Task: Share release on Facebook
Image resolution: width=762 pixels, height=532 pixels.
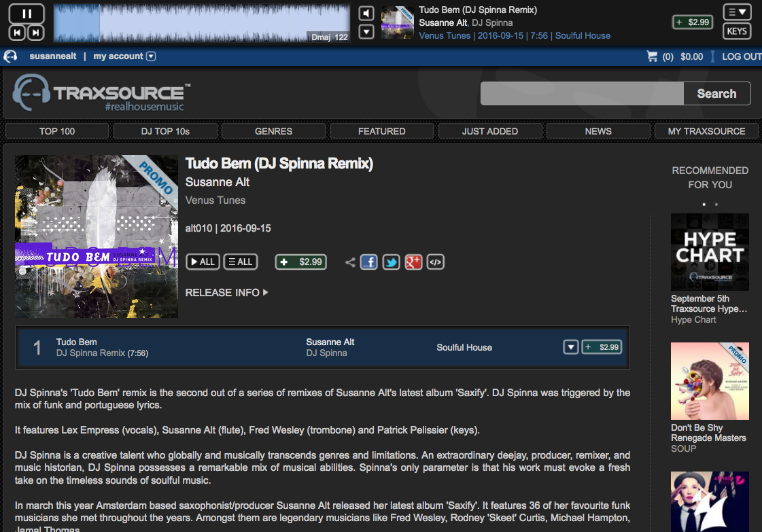Action: tap(369, 262)
